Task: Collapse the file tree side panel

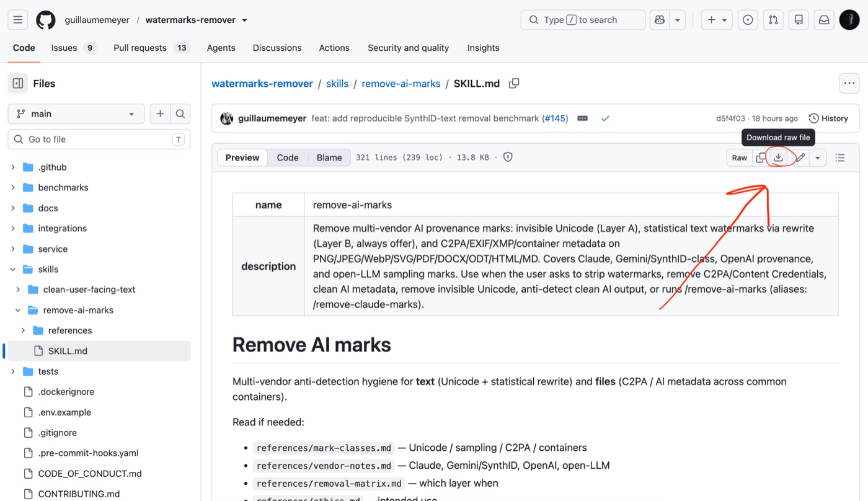Action: [18, 83]
